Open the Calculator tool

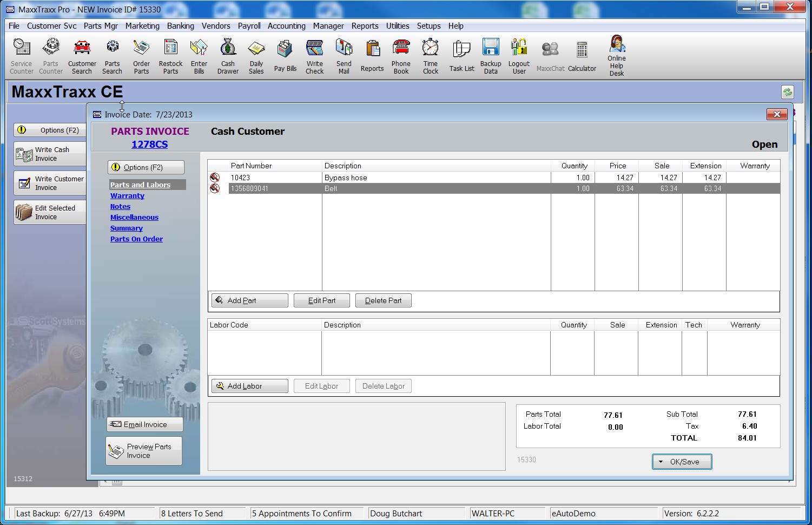pos(582,56)
